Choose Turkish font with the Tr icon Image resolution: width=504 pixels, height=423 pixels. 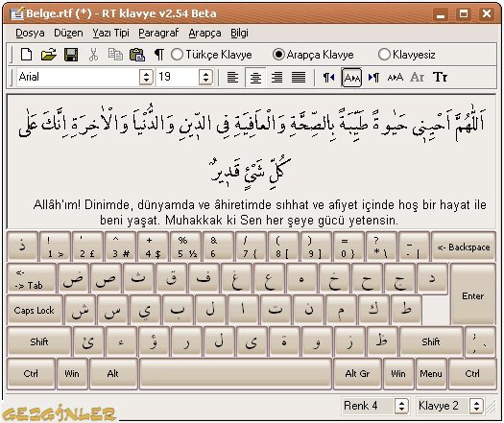pos(440,78)
